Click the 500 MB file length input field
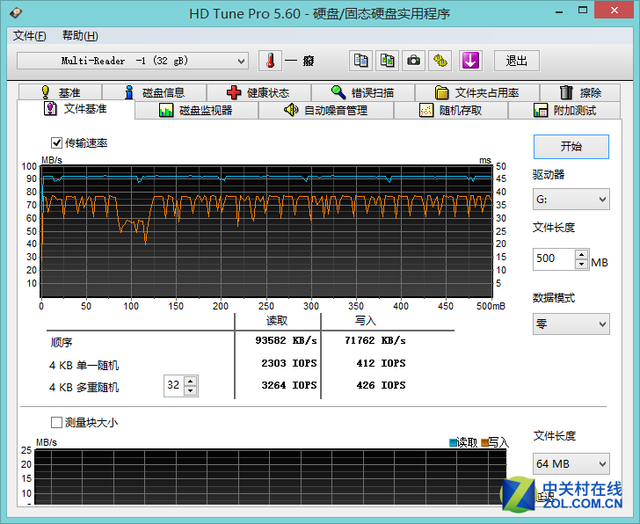The height and width of the screenshot is (524, 640). (554, 259)
